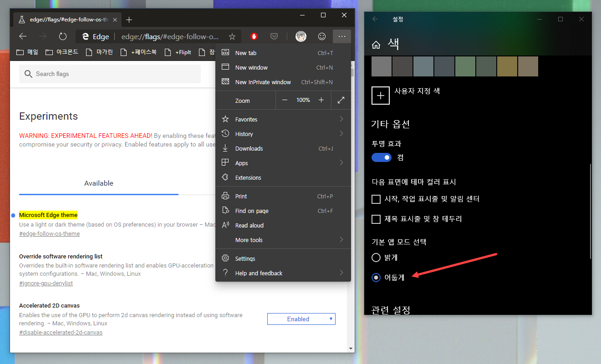Screen dimensions: 601x364
Task: Switch to the Available flags tab
Action: pos(99,183)
